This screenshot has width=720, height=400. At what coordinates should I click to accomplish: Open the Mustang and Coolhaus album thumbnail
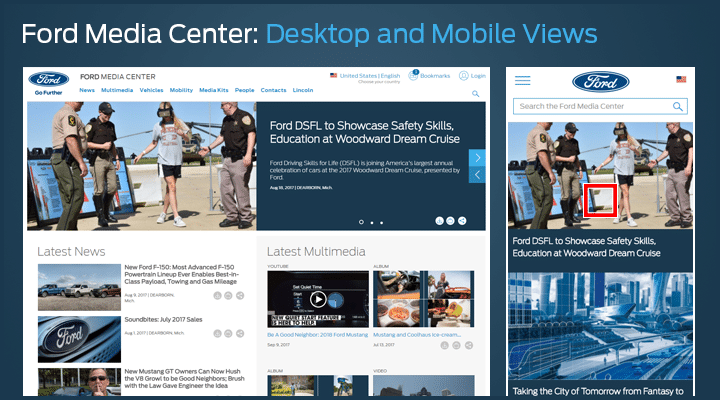coord(423,299)
